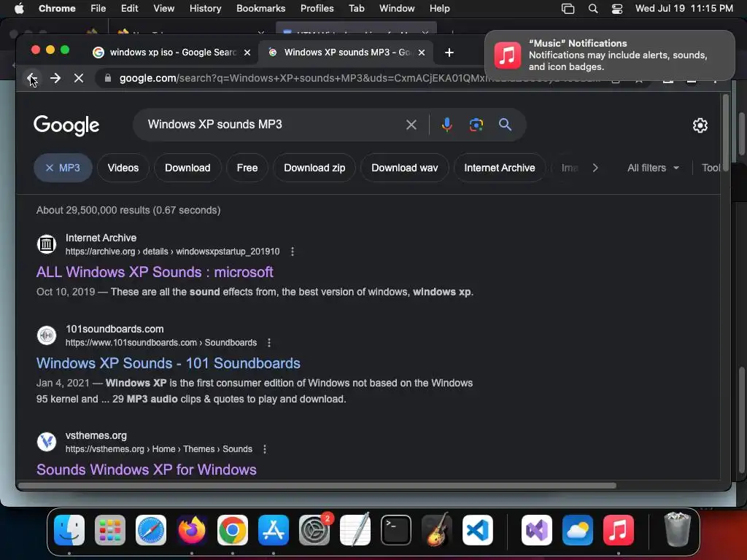Open options for 101soundboards result
Viewport: 747px width, 560px height.
point(269,343)
